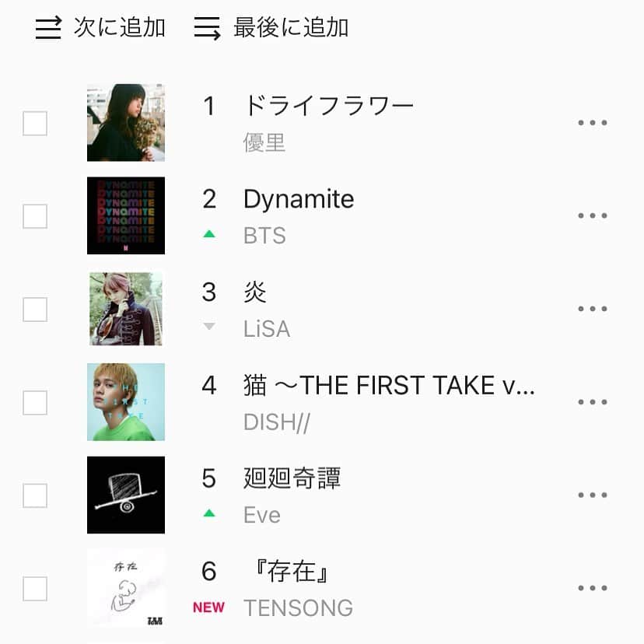The image size is (644, 644).
Task: Tap the 次に追加 text label
Action: [x=120, y=28]
